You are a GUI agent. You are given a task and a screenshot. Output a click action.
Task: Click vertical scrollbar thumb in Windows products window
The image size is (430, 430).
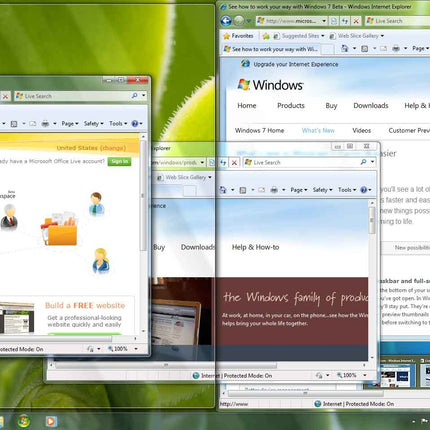pos(372,221)
